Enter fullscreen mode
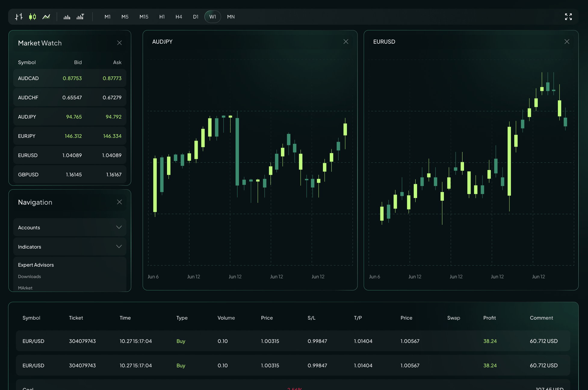The image size is (588, 390). [568, 17]
